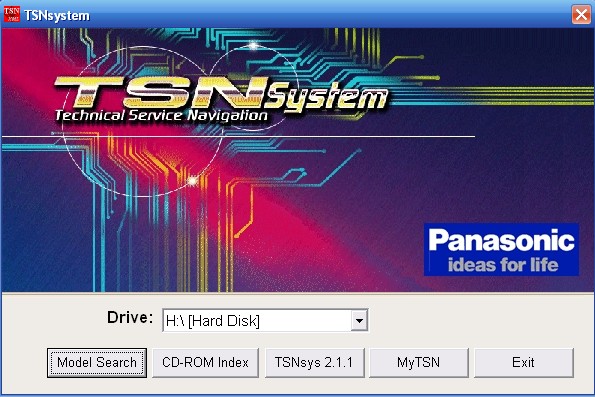Image resolution: width=595 pixels, height=397 pixels.
Task: Open MyTSN
Action: (419, 362)
